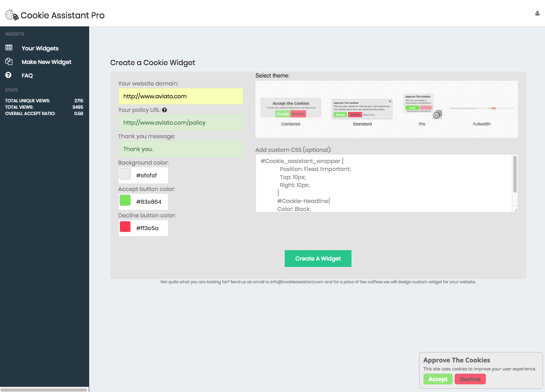Screen dimensions: 545x392
Task: Click the Your Widgets table icon
Action: coord(9,48)
